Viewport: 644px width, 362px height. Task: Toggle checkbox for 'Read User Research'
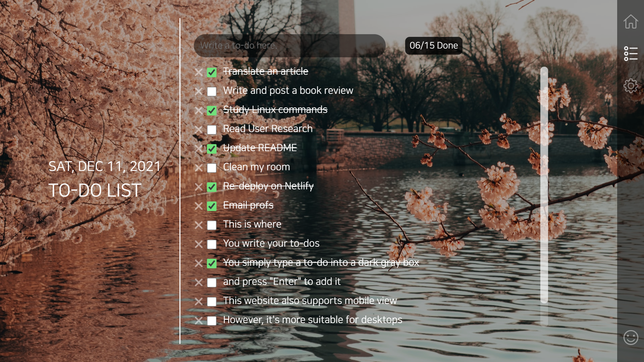212,129
